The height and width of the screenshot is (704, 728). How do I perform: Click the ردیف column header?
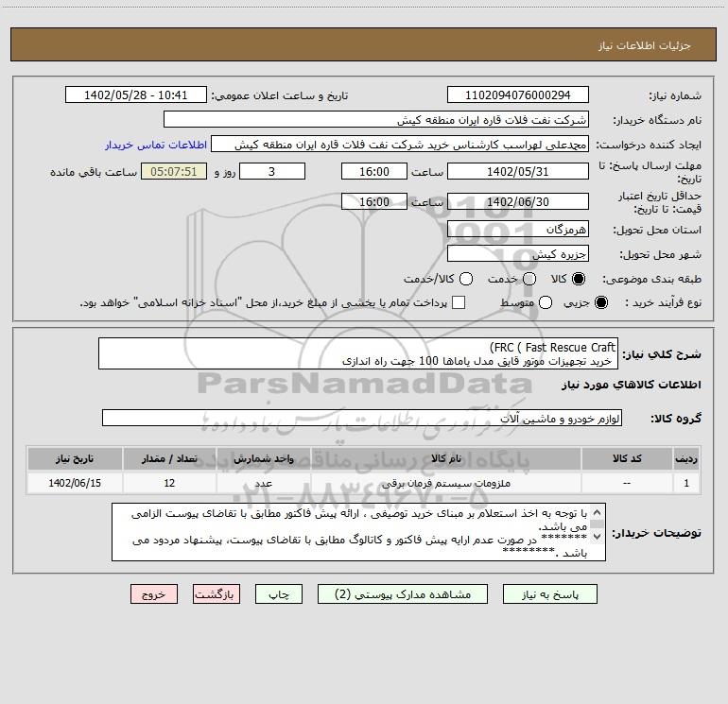[686, 458]
